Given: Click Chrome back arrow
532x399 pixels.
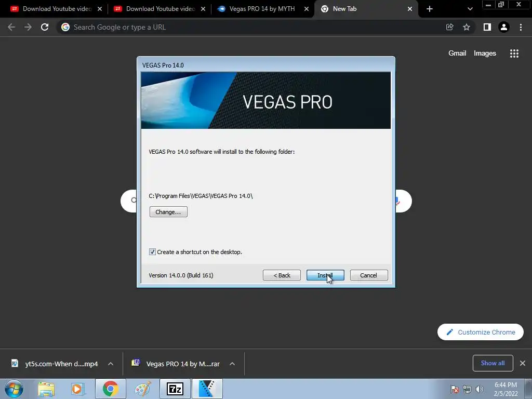Looking at the screenshot, I should click(x=11, y=27).
